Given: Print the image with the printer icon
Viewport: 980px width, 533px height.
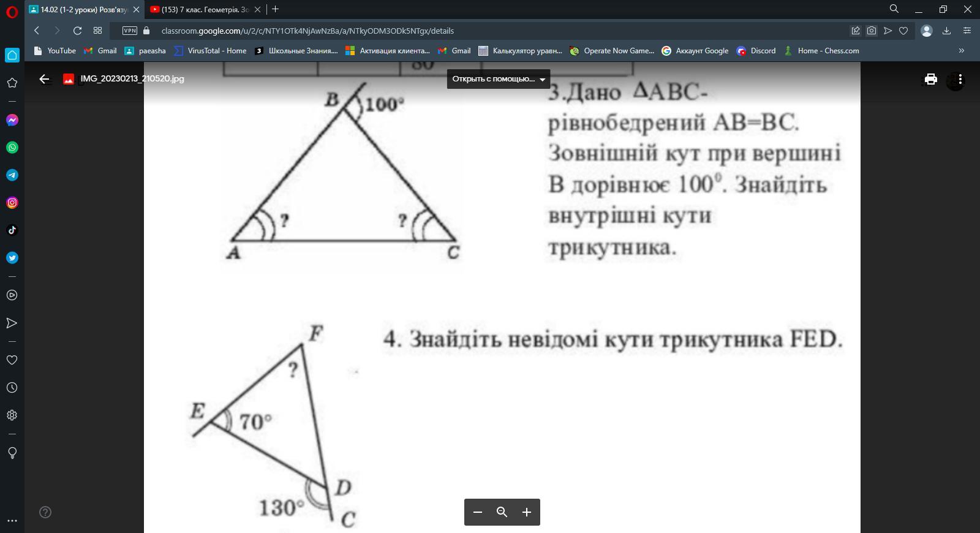Looking at the screenshot, I should coord(930,79).
